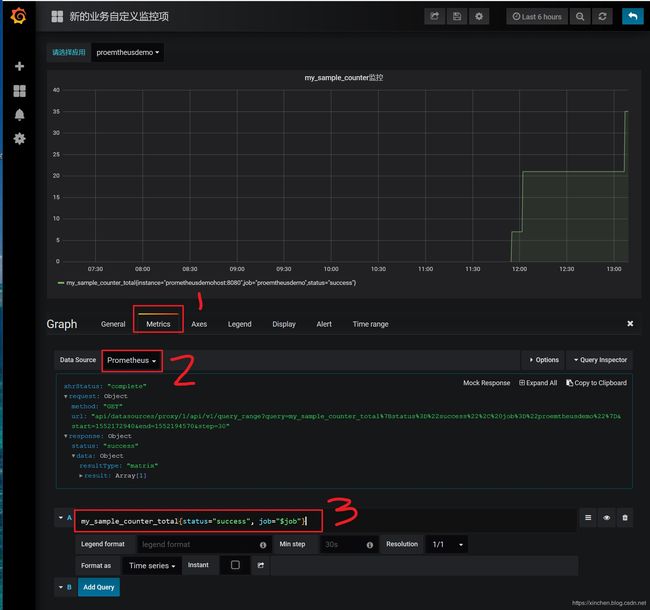The width and height of the screenshot is (650, 610).
Task: Switch to the Metrics tab
Action: [x=158, y=324]
